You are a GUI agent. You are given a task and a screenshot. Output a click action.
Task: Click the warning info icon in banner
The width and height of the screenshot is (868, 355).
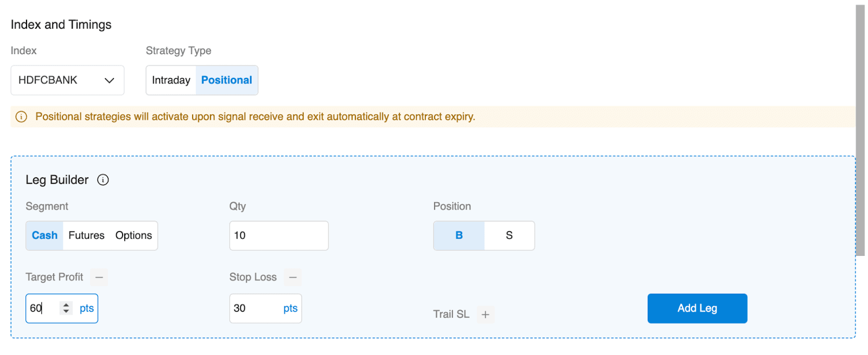point(21,117)
